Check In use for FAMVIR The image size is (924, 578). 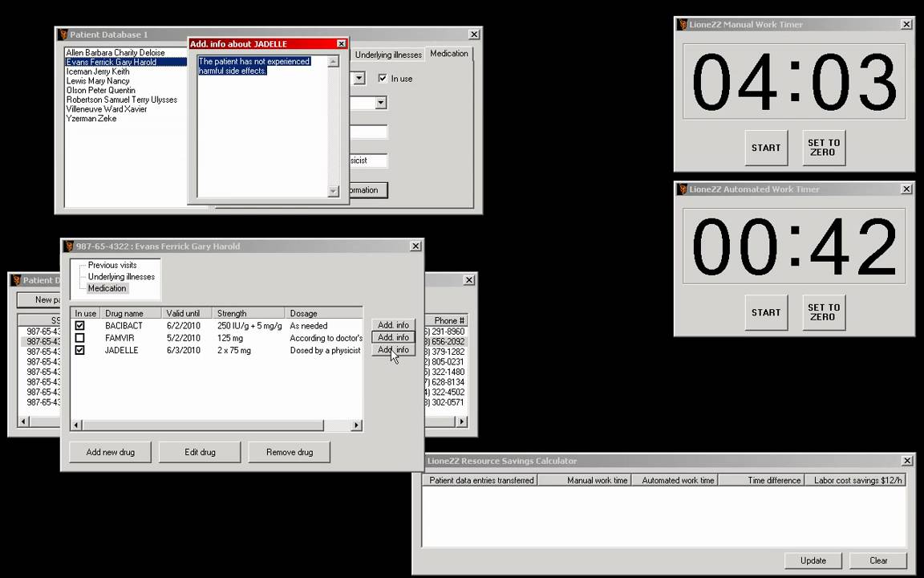pyautogui.click(x=79, y=338)
